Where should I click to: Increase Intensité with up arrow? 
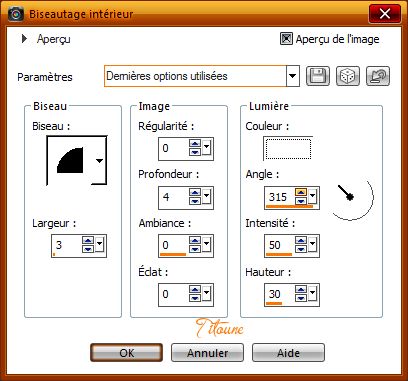[x=301, y=241]
